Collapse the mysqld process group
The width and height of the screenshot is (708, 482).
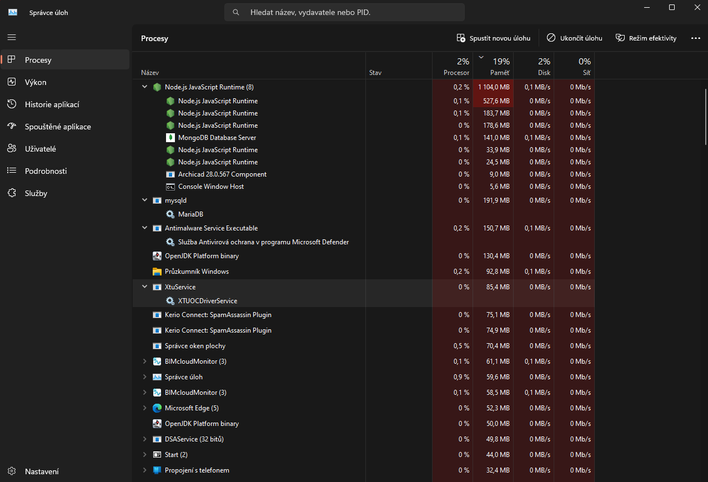pos(144,200)
